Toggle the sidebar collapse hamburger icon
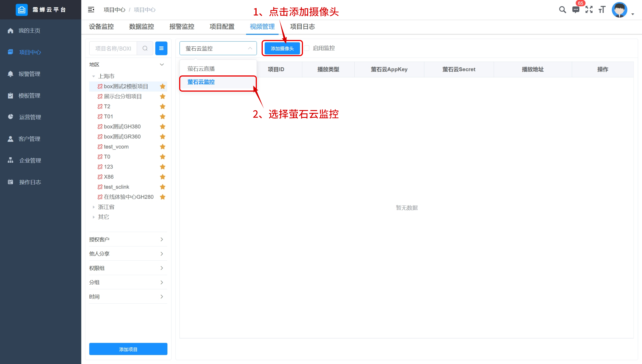Viewport: 642px width, 364px height. [x=91, y=10]
